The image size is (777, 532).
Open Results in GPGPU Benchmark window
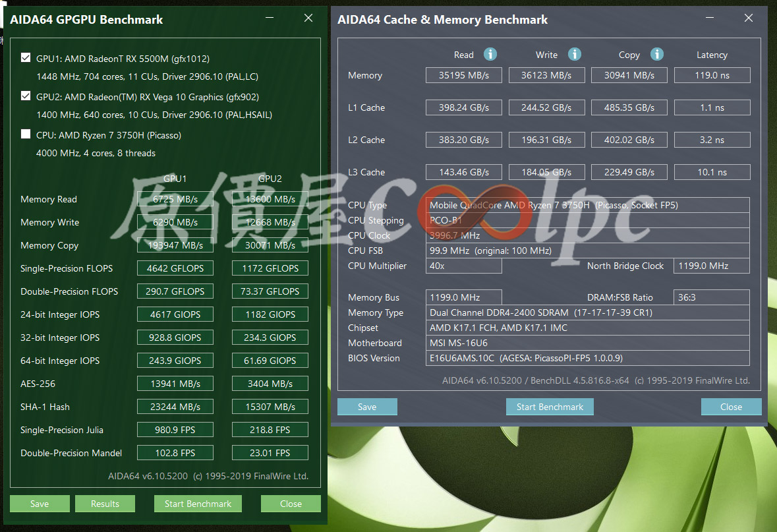[x=105, y=504]
